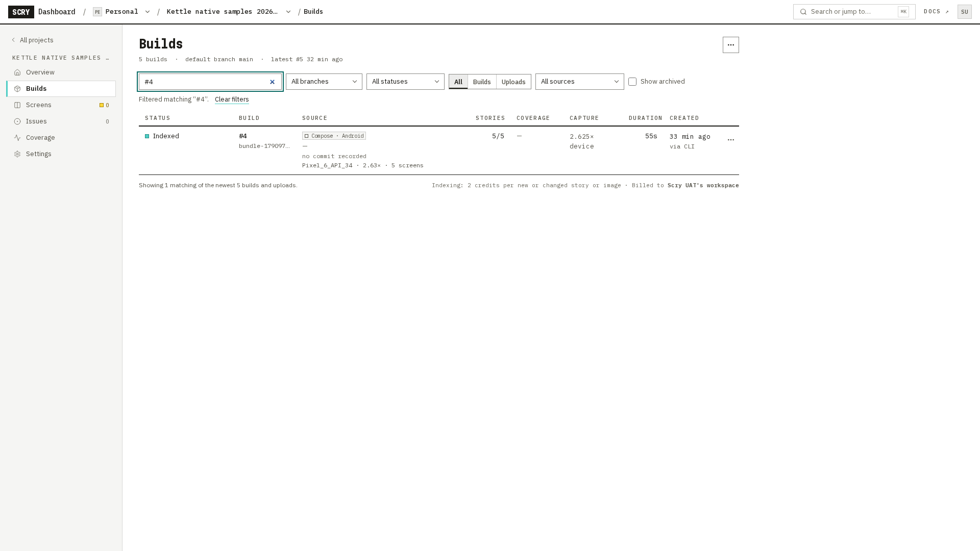Switch to the Uploads segment tab
The width and height of the screenshot is (980, 551).
pos(513,82)
